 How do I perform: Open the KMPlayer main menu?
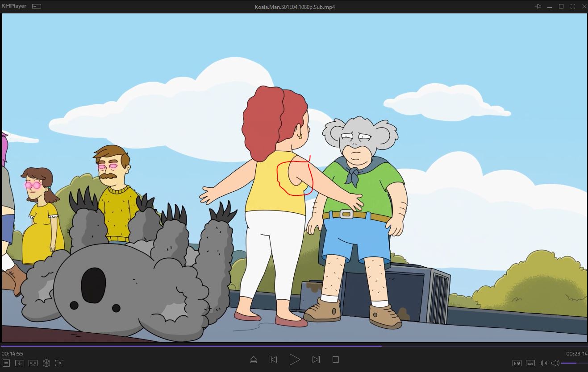[14, 6]
